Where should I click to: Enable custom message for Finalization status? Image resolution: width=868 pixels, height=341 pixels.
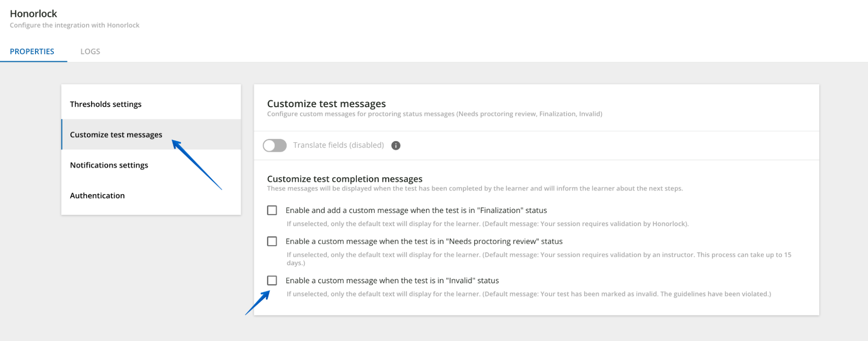pyautogui.click(x=272, y=210)
